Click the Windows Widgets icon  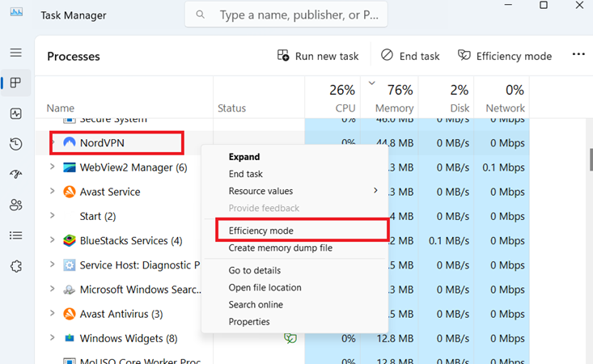pyautogui.click(x=70, y=338)
